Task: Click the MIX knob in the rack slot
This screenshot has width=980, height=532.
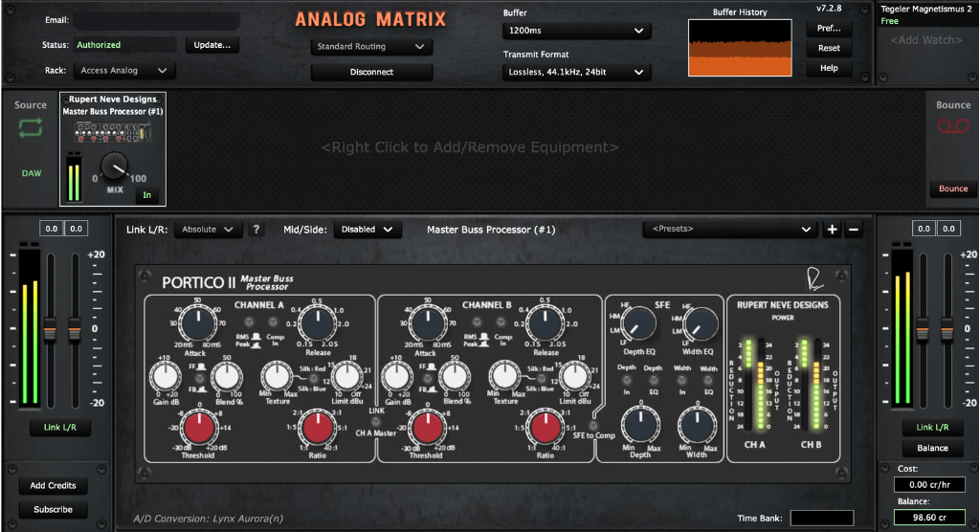Action: point(115,166)
